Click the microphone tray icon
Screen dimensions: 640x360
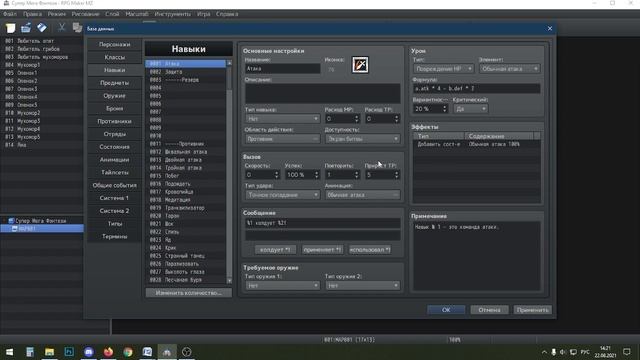click(553, 352)
